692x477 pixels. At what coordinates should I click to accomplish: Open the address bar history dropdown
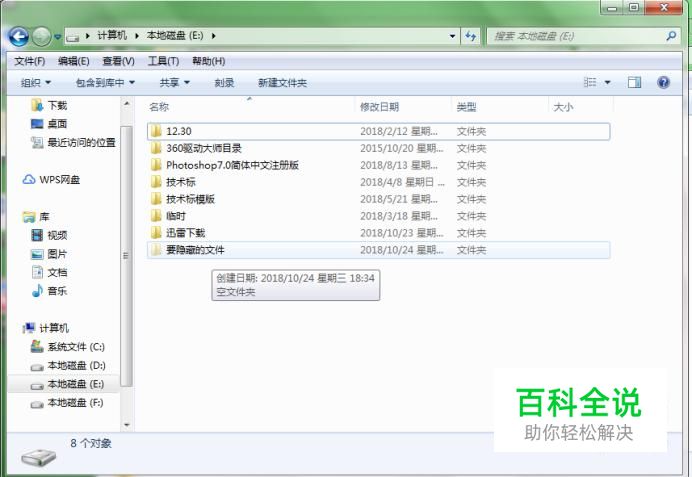(452, 36)
